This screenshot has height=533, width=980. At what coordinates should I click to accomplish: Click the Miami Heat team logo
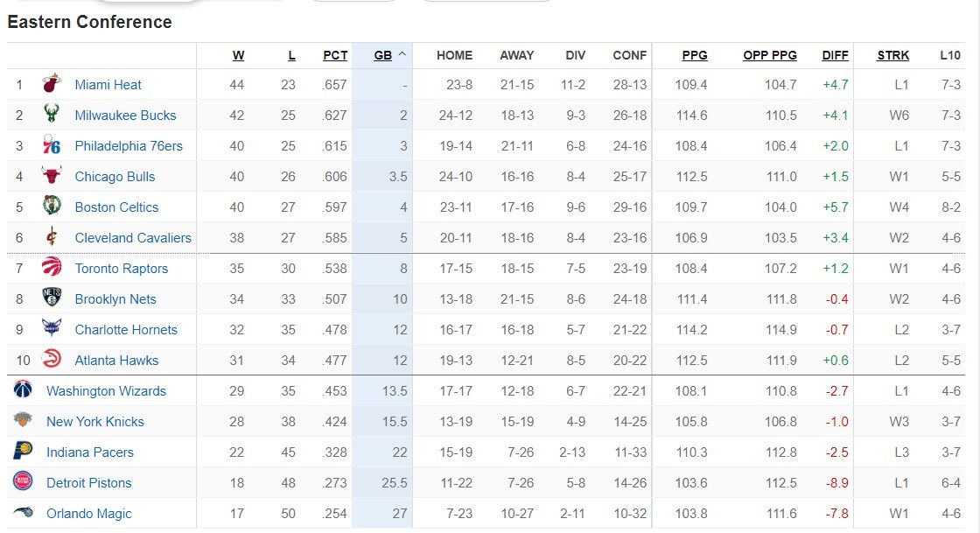point(52,85)
